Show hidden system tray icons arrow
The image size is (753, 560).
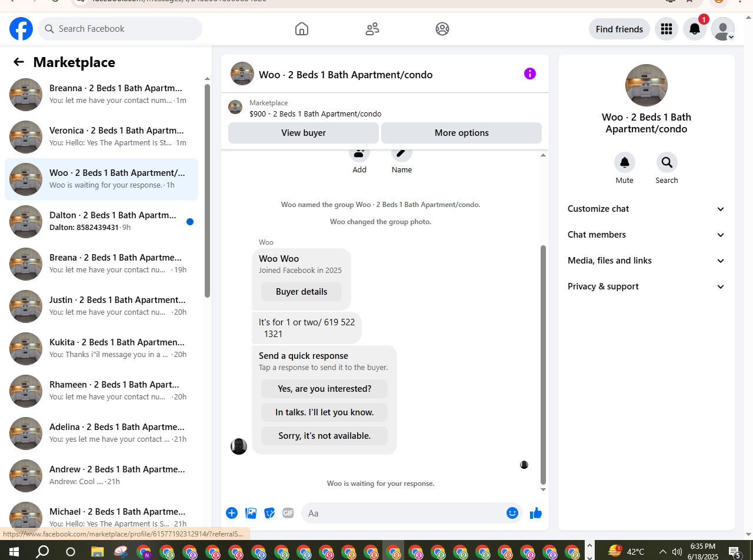click(662, 552)
